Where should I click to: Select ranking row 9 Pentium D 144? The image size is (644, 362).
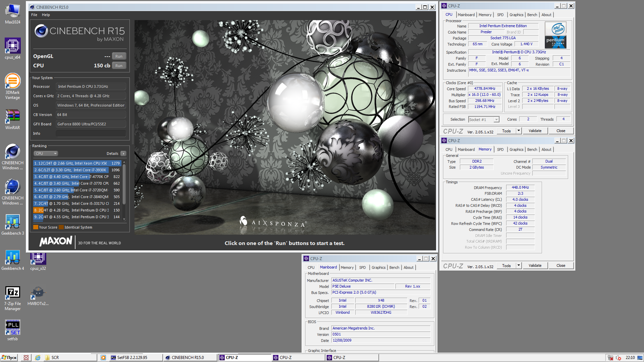coord(77,217)
